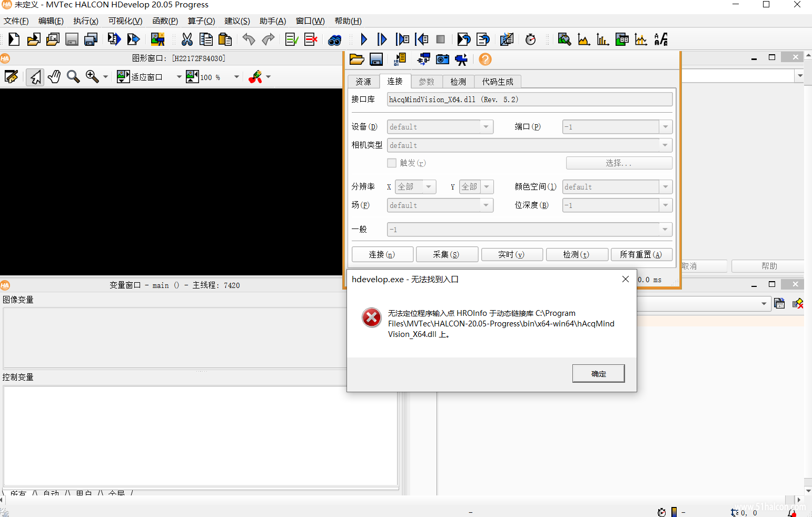812x517 pixels.
Task: Click the assistant Snap camera icon
Action: (442, 59)
